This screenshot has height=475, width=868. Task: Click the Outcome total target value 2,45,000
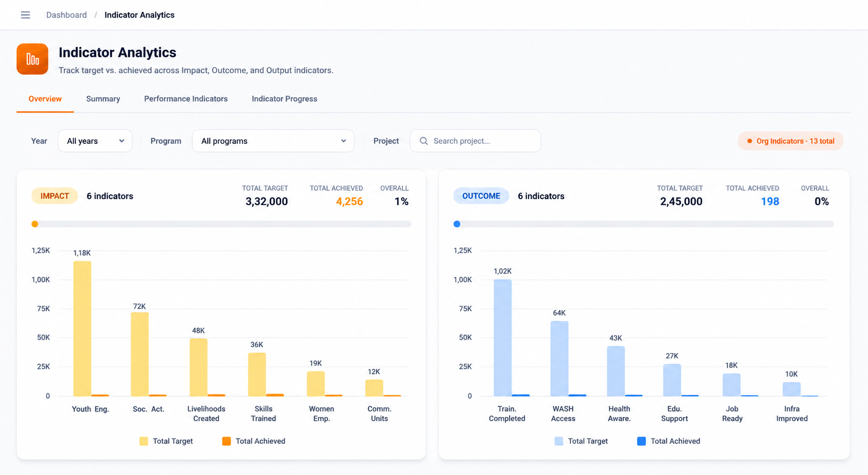(x=681, y=202)
